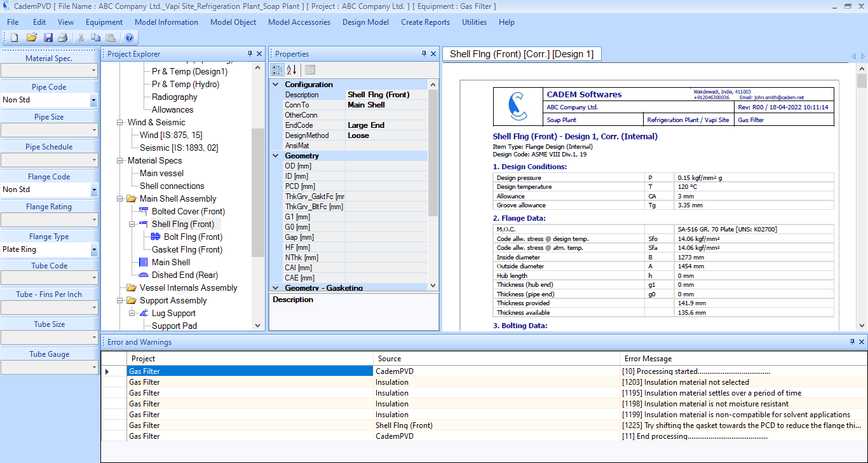Screen dimensions: 868x463
Task: Select Shell connections tree item
Action: coord(172,186)
